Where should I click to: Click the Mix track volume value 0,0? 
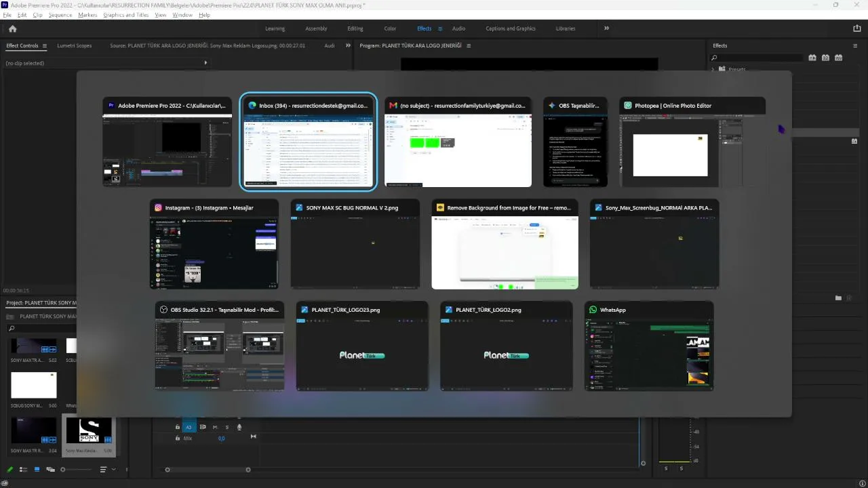(221, 439)
